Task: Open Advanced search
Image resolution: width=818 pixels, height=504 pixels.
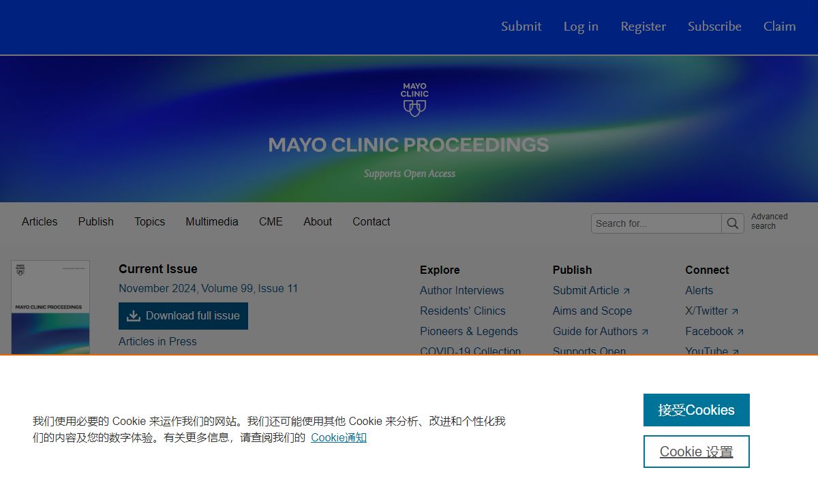Action: click(x=769, y=221)
